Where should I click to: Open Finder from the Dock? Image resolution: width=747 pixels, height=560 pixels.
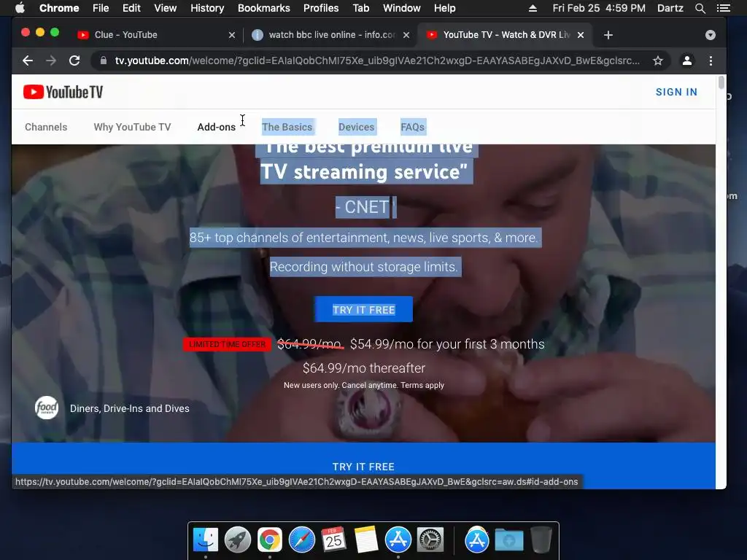[x=206, y=540]
